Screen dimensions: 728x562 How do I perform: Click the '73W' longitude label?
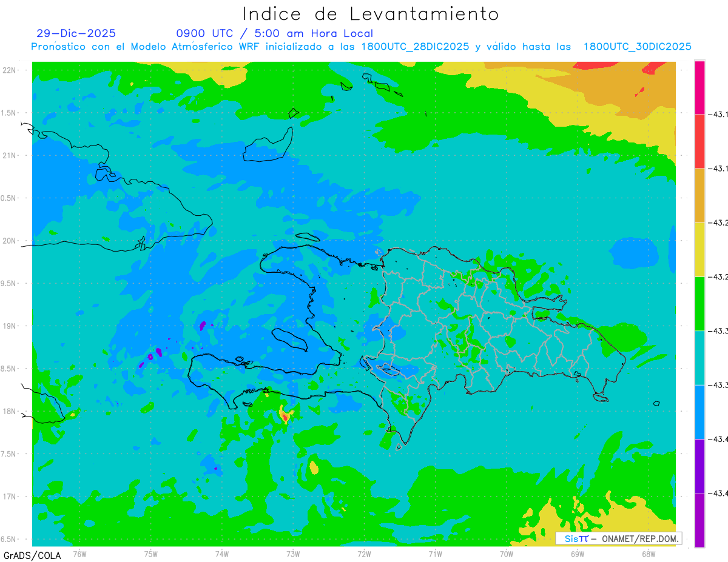(293, 553)
